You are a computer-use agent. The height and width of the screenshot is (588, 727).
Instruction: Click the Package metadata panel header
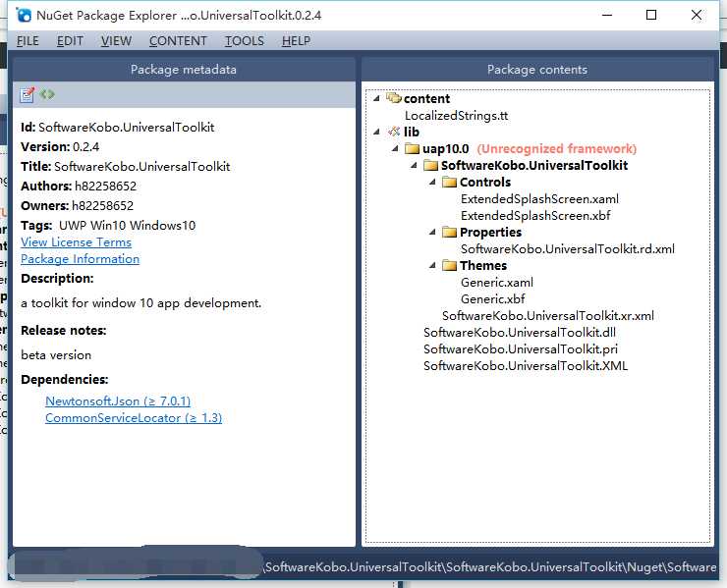pos(184,70)
